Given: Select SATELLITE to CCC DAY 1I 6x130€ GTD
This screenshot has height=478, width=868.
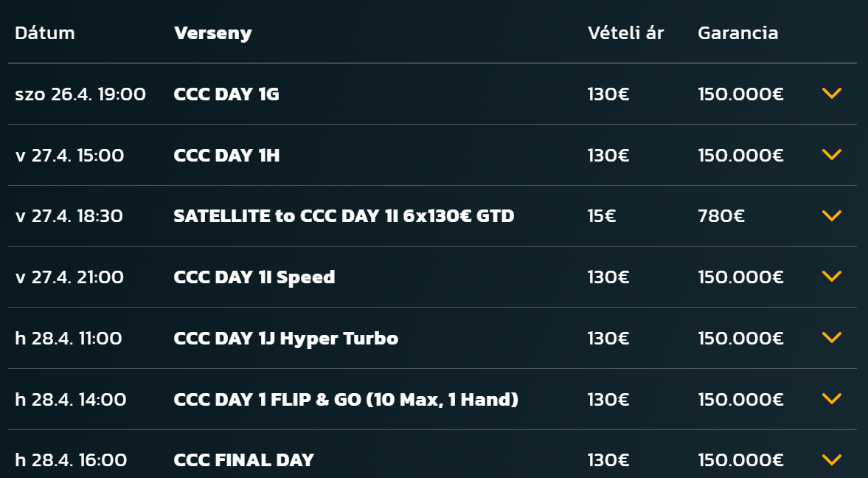Looking at the screenshot, I should pos(344,216).
